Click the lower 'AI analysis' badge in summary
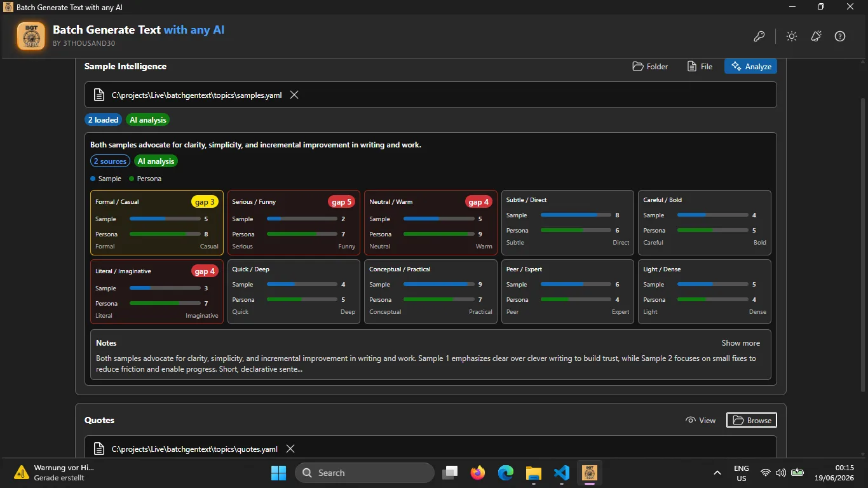 156,161
